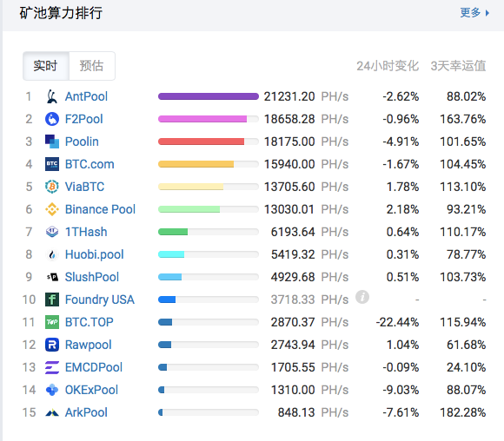Image resolution: width=504 pixels, height=441 pixels.
Task: Click the Rawpool logo icon
Action: pos(52,345)
